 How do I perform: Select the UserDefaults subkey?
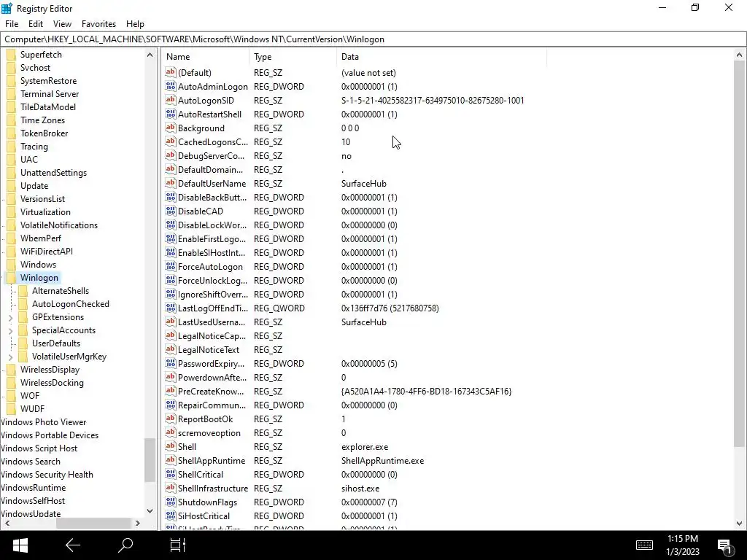pos(55,343)
